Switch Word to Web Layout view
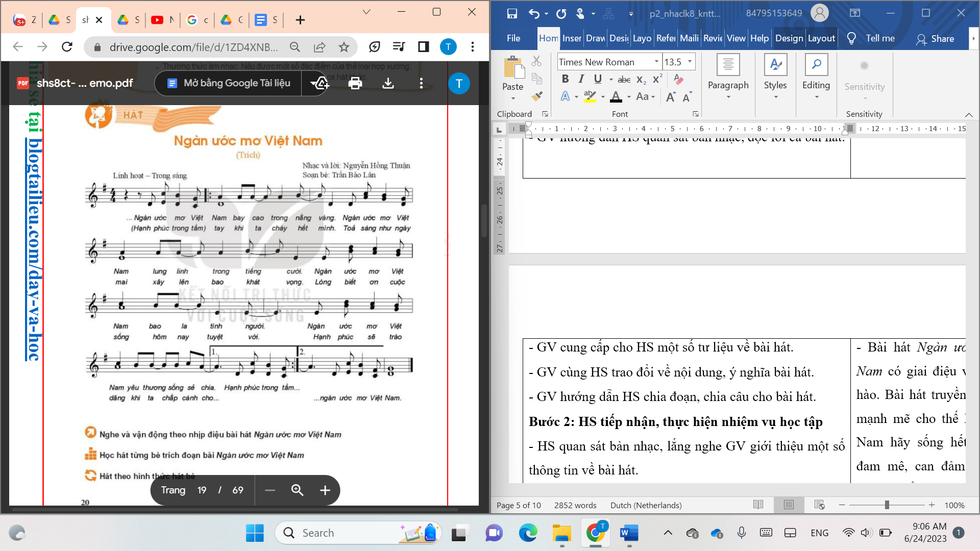This screenshot has width=980, height=551. point(819,505)
